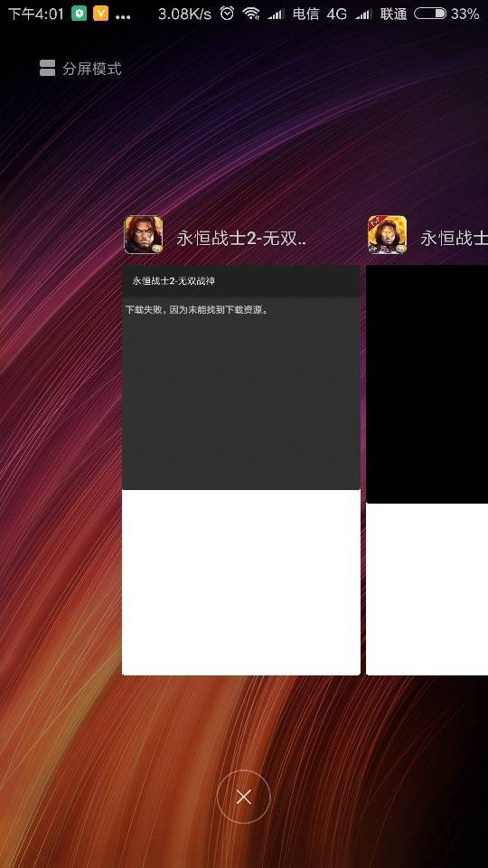This screenshot has height=868, width=488.
Task: Tap the 永恒战士2-无双.. card title
Action: pos(241,239)
